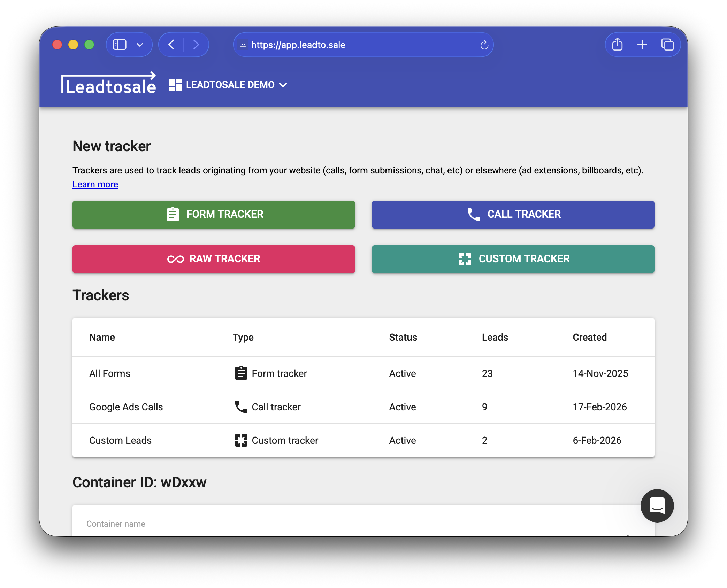Open the Learn more link

(x=95, y=184)
